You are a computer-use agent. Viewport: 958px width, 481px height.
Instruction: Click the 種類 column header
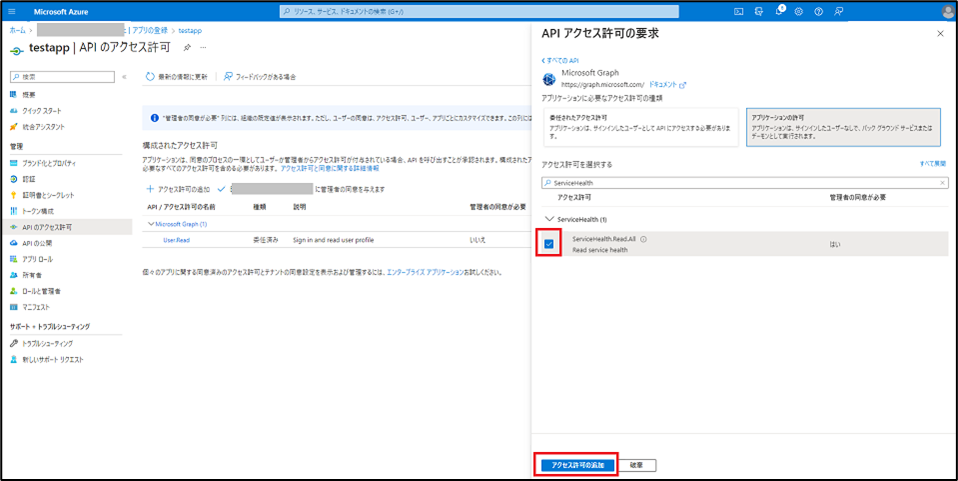point(259,207)
